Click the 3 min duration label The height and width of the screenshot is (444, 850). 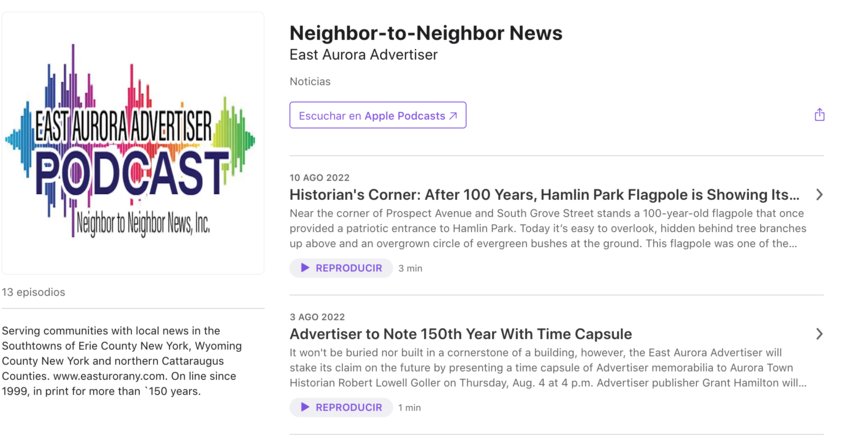(x=410, y=268)
